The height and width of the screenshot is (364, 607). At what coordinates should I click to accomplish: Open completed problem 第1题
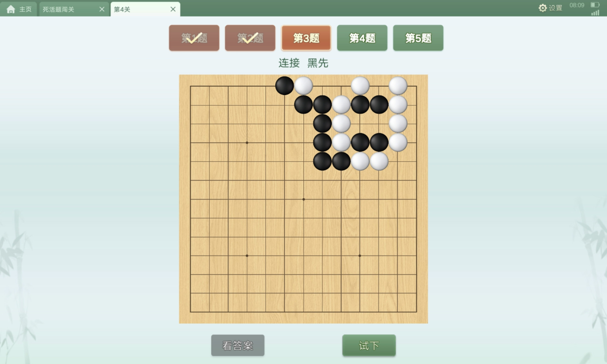(x=194, y=38)
